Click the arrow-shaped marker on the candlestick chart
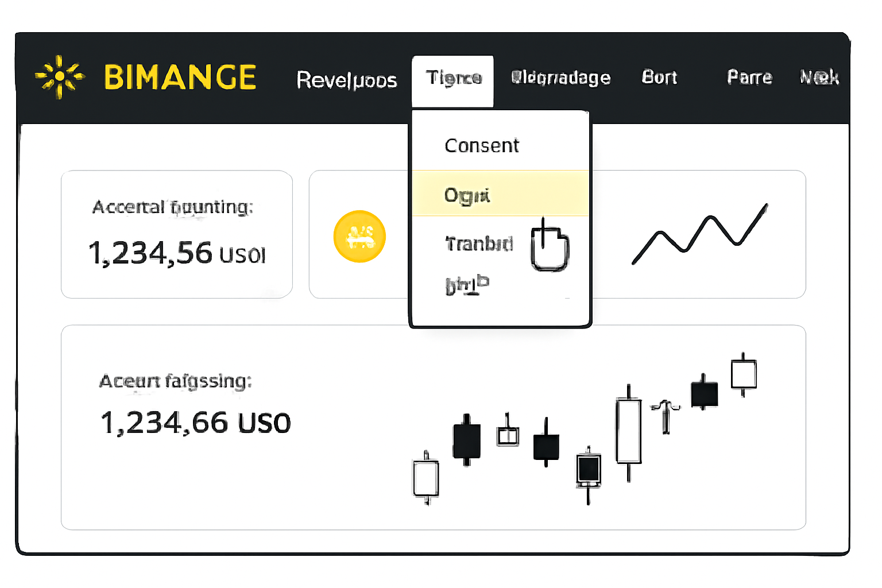Viewport: 882px width, 588px height. 666,416
